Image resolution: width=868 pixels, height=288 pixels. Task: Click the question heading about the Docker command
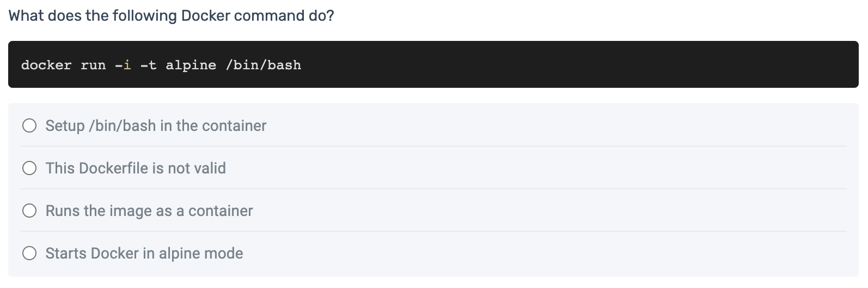click(172, 15)
